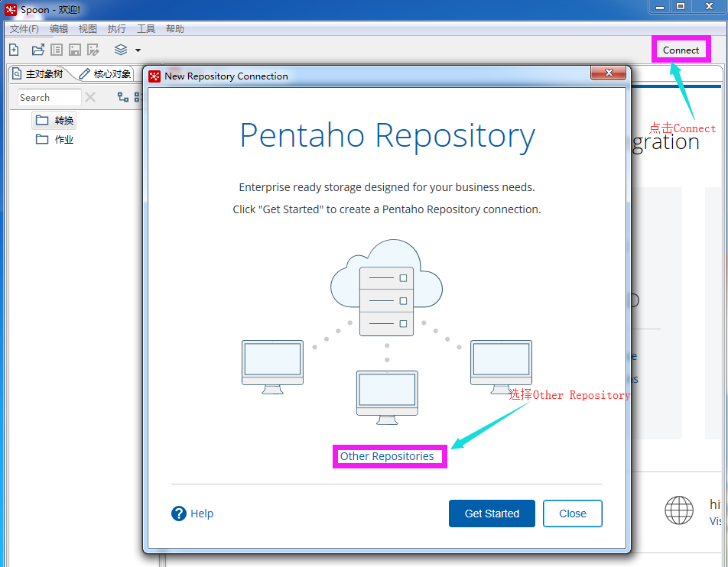Click the Close button in dialog

coord(573,514)
